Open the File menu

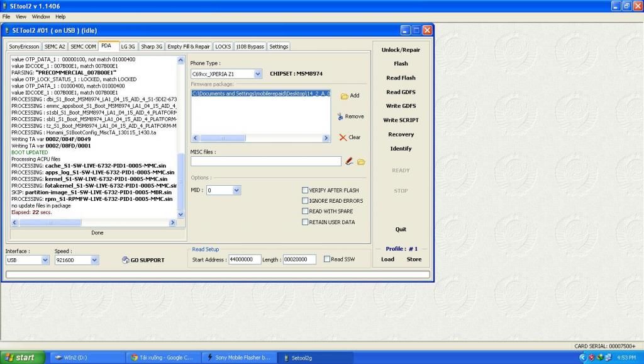[6, 17]
